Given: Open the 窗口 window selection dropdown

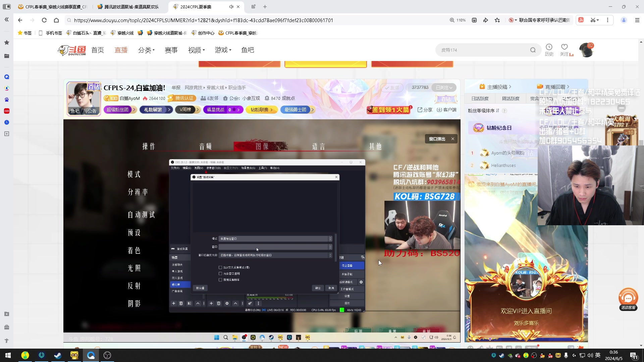Looking at the screenshot, I should [275, 247].
